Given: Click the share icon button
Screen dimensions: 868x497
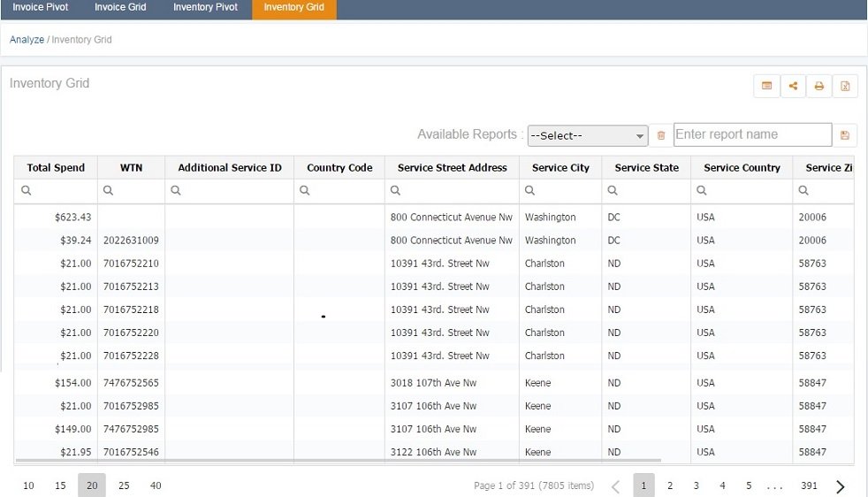Looking at the screenshot, I should coord(793,86).
